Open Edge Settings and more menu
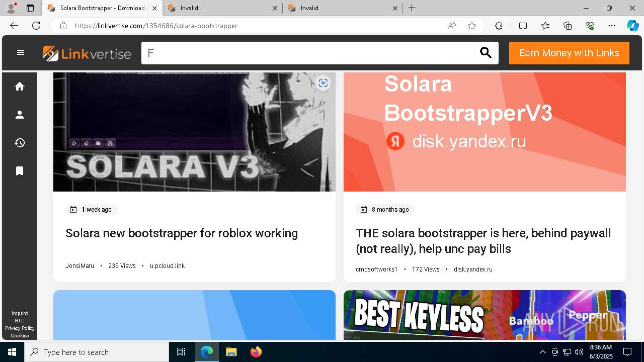The width and height of the screenshot is (644, 362). 612,26
